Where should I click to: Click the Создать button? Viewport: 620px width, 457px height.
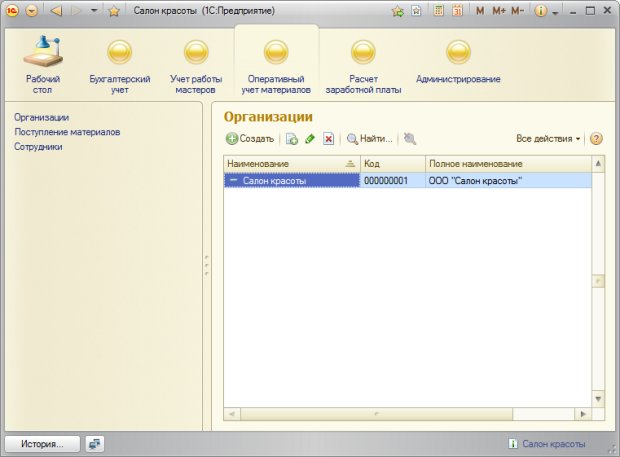[250, 139]
